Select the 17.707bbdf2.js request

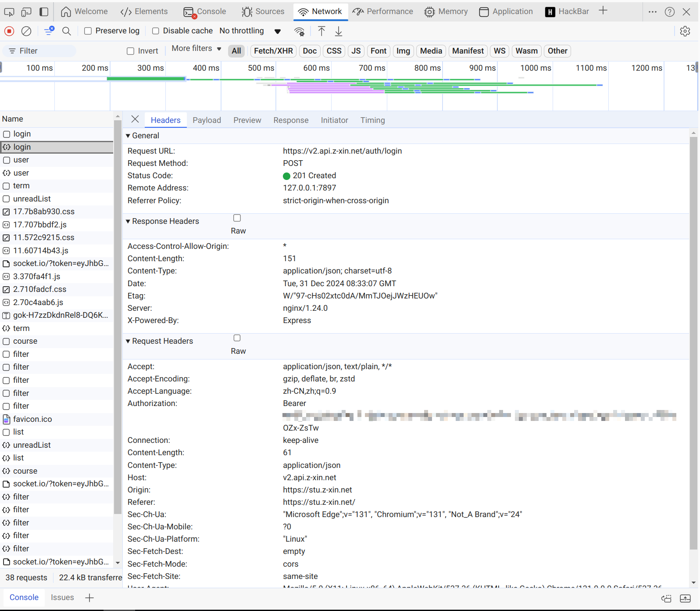(57, 225)
